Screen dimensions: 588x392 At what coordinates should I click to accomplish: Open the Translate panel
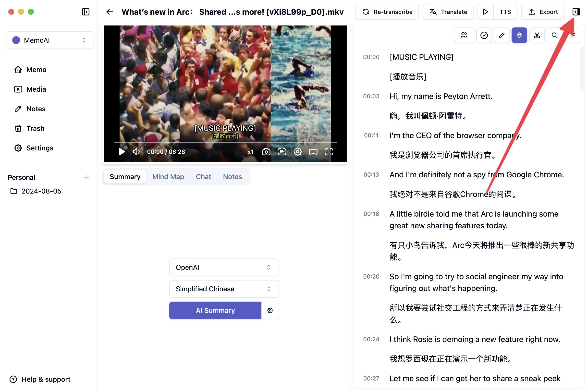click(x=448, y=12)
